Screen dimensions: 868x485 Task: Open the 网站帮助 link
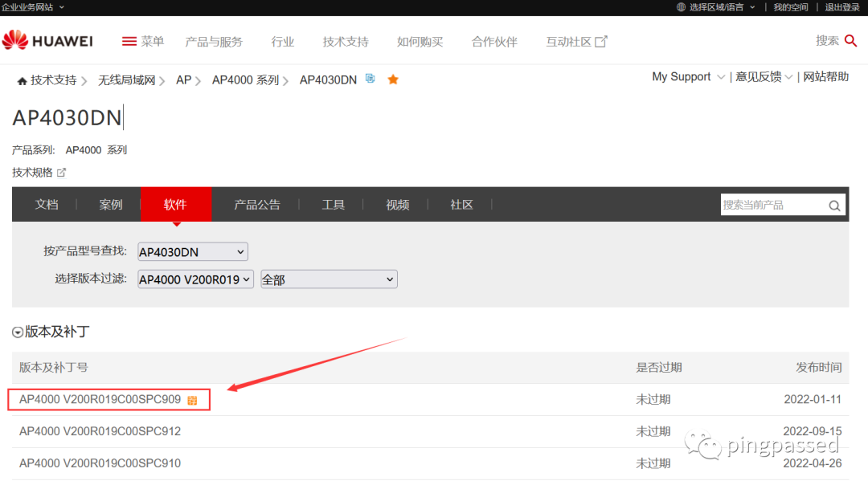(826, 77)
